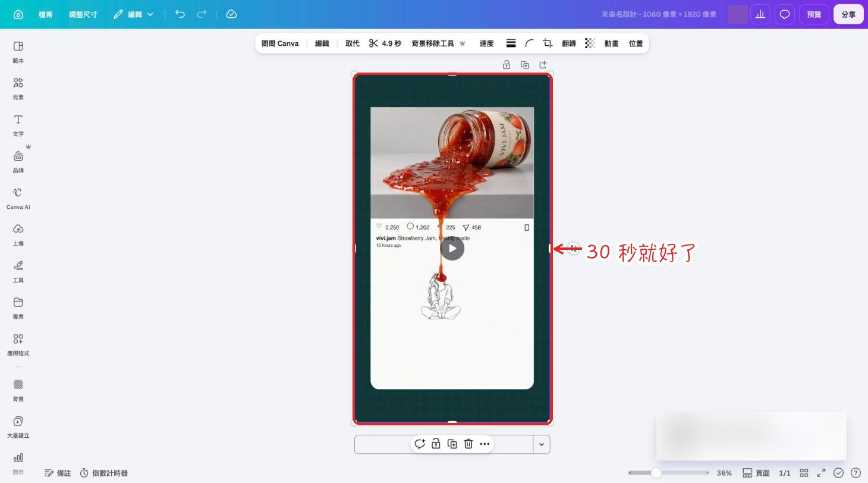Click the 預覽 button
The image size is (868, 483).
click(814, 14)
